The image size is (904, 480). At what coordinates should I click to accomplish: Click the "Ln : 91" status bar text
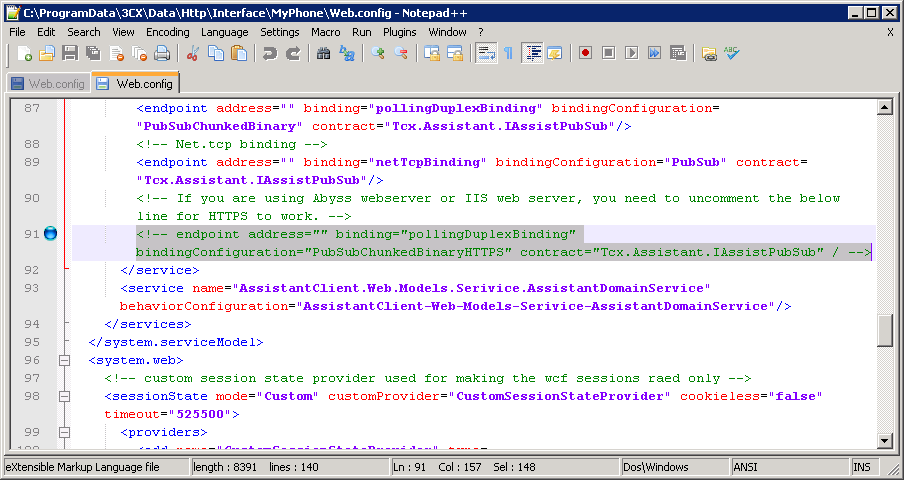point(410,467)
